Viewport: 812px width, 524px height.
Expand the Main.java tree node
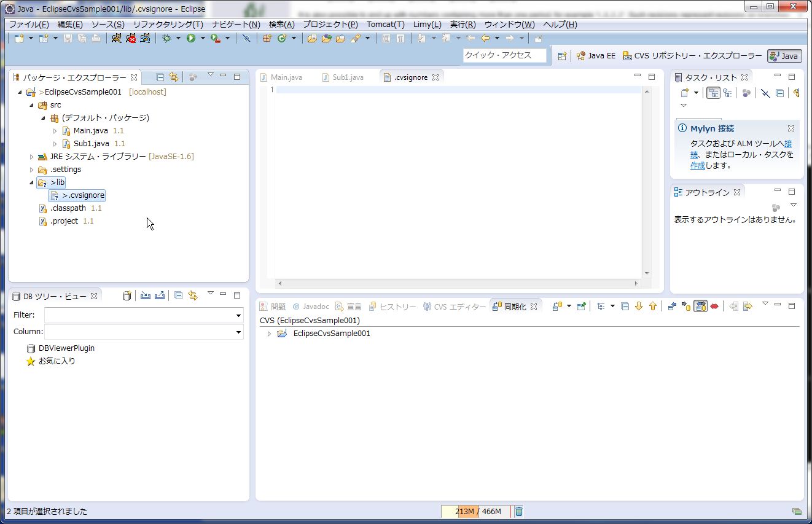(x=55, y=131)
